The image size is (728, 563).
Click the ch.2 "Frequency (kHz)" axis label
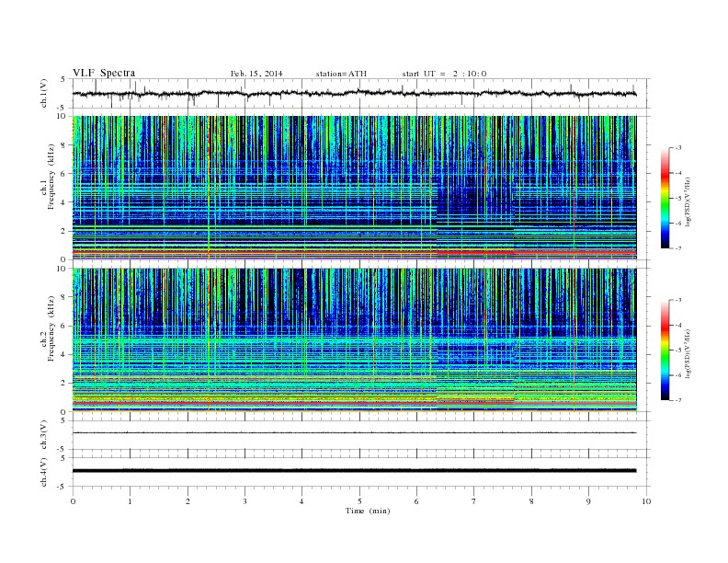(51, 329)
